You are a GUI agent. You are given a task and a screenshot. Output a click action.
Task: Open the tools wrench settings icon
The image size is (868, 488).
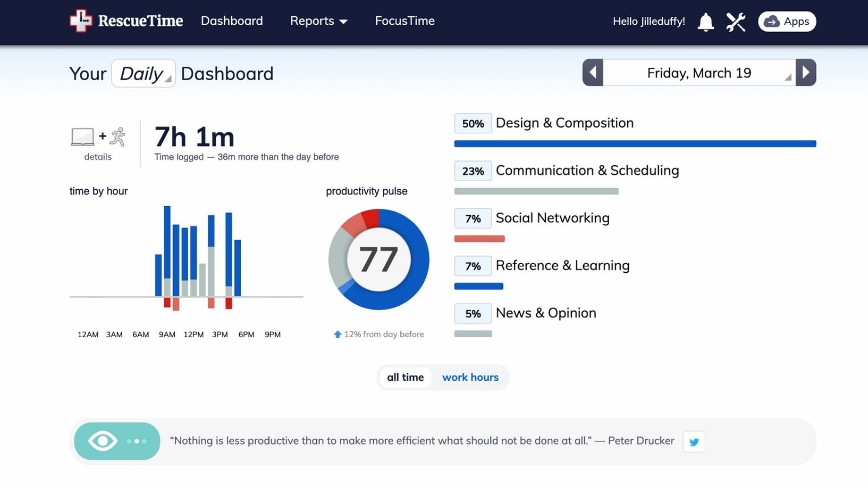point(736,22)
